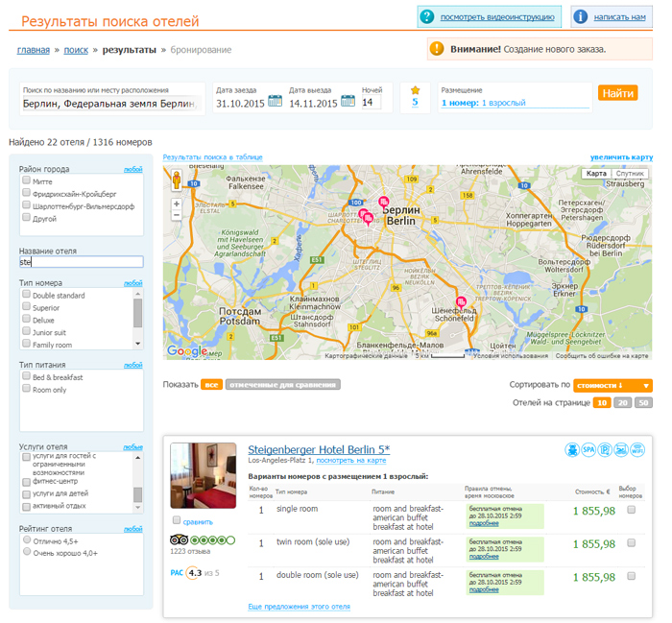This screenshot has height=623, width=672.
Task: Click the room type scrollbar thumb
Action: click(x=137, y=313)
